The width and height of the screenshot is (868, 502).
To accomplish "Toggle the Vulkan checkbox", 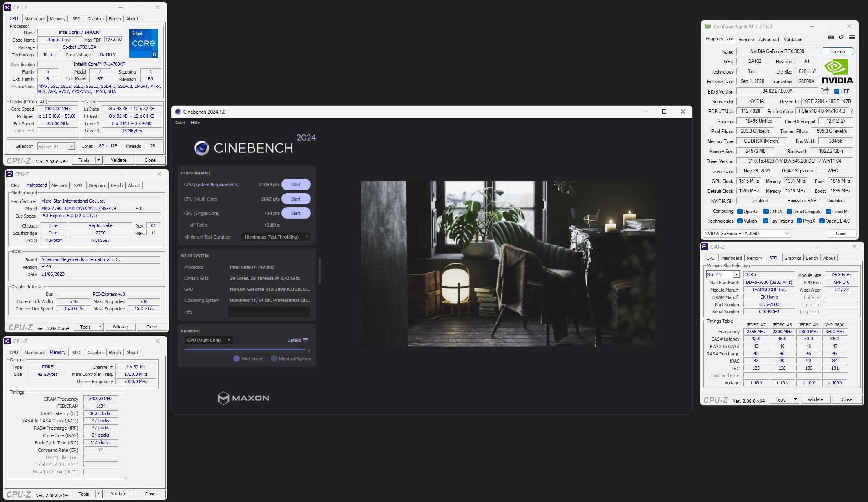I will click(740, 221).
